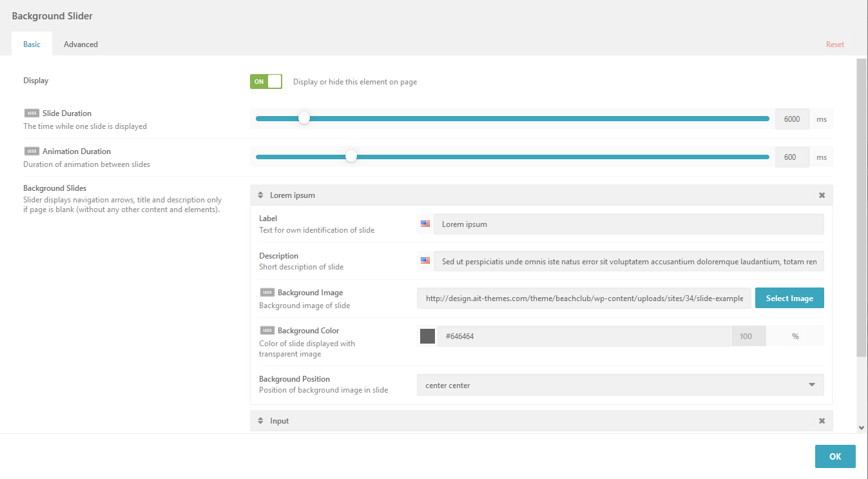This screenshot has height=479, width=868.
Task: Click the Background Image URL field
Action: (584, 298)
